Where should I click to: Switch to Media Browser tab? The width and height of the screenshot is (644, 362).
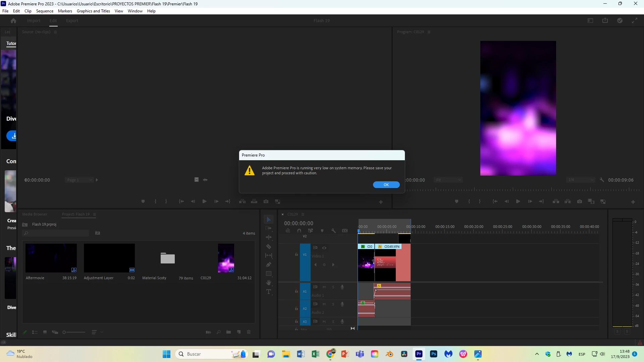click(35, 214)
